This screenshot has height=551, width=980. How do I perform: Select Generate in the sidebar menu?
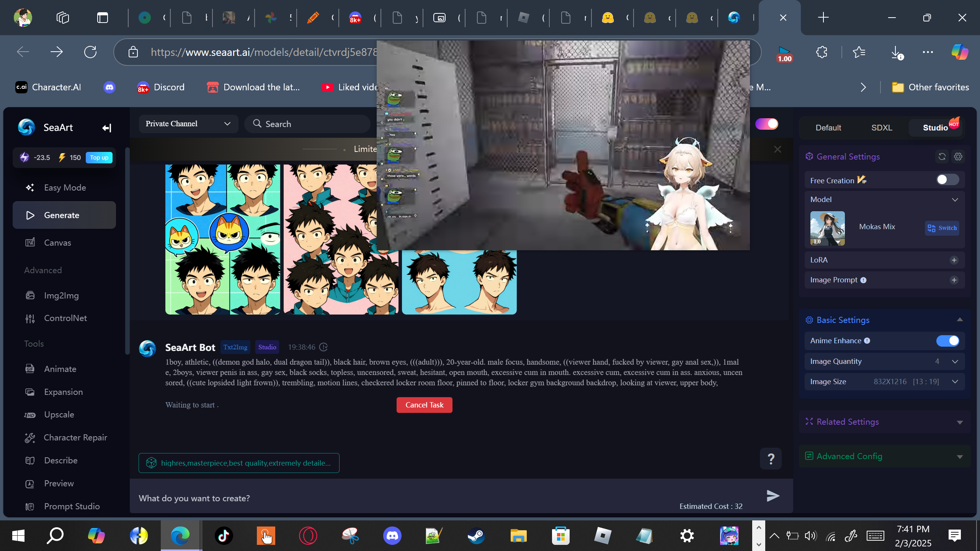pos(64,215)
